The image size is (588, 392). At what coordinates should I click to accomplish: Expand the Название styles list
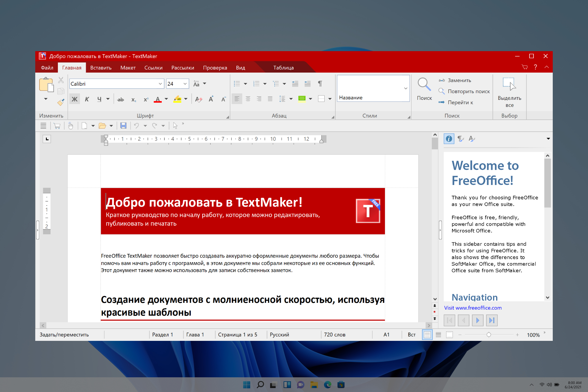point(405,88)
